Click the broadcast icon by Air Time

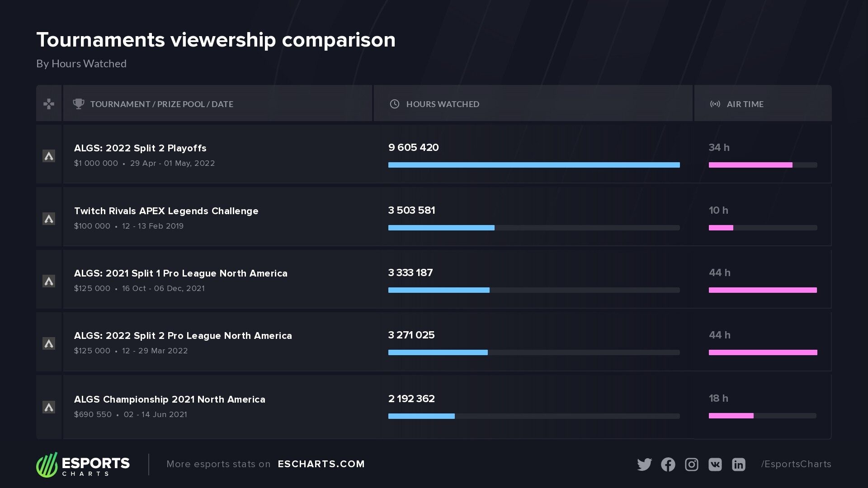pos(715,104)
